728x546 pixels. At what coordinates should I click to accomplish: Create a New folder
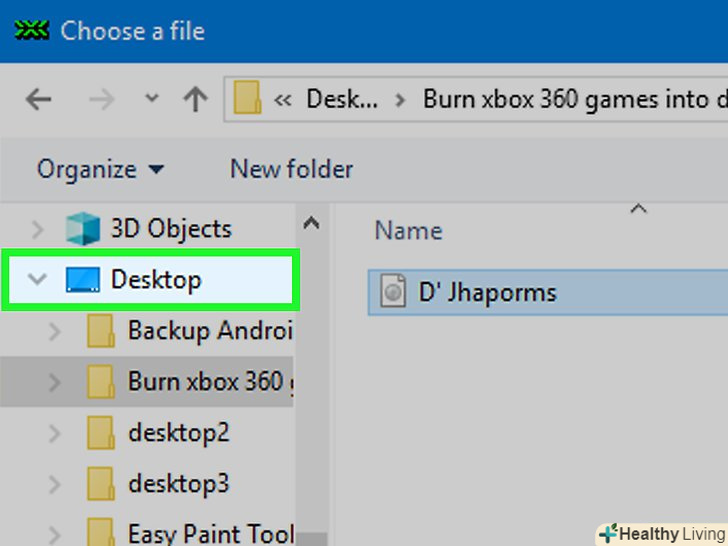pos(292,169)
